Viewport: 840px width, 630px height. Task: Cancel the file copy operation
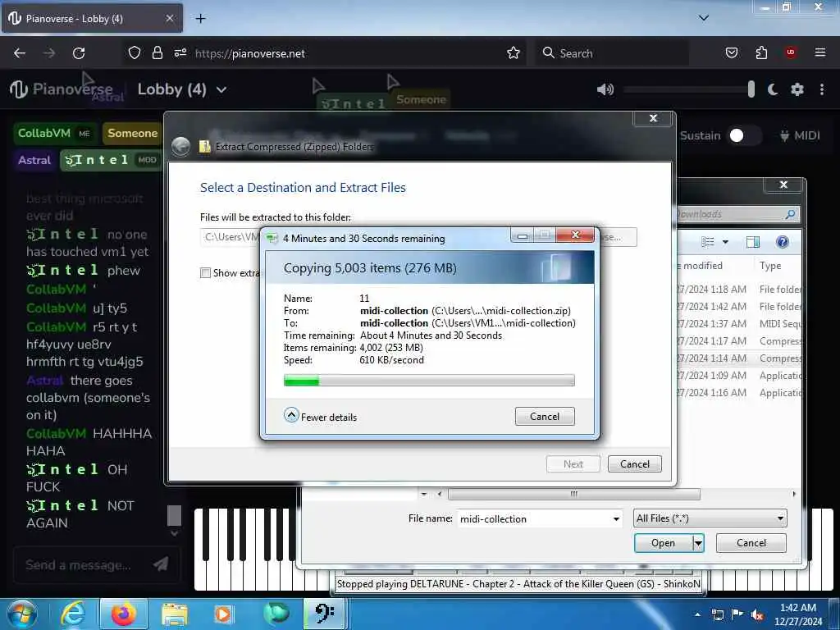tap(545, 416)
